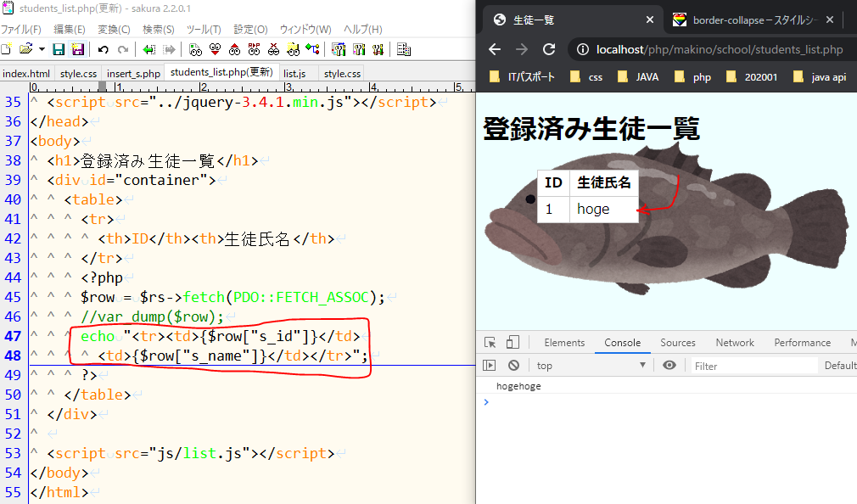Save the file with the floppy disk icon
Viewport: 857px width, 504px height.
[59, 50]
